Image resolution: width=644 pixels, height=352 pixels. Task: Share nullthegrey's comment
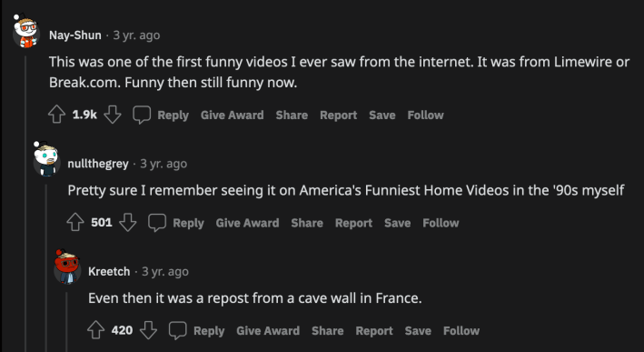[x=307, y=223]
